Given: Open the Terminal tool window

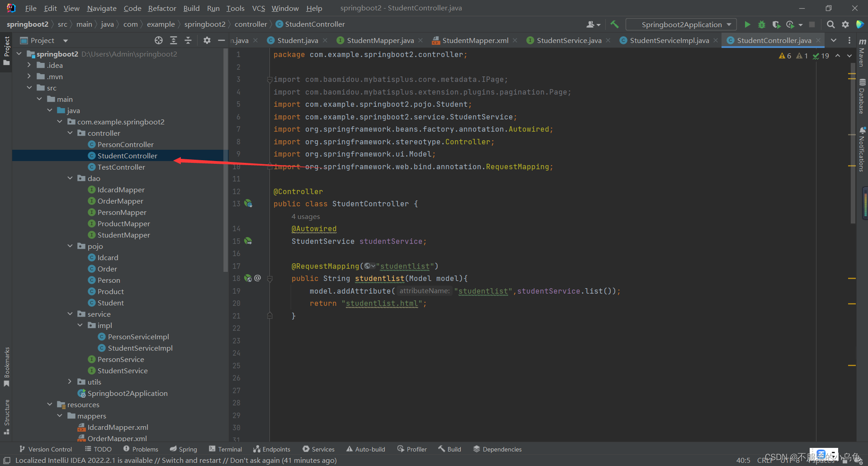Looking at the screenshot, I should click(x=226, y=449).
